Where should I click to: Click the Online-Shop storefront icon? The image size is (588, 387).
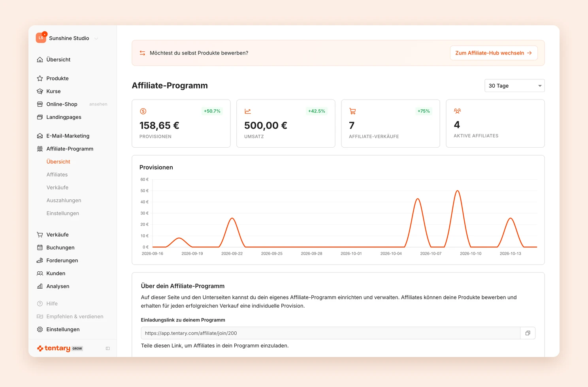tap(40, 104)
